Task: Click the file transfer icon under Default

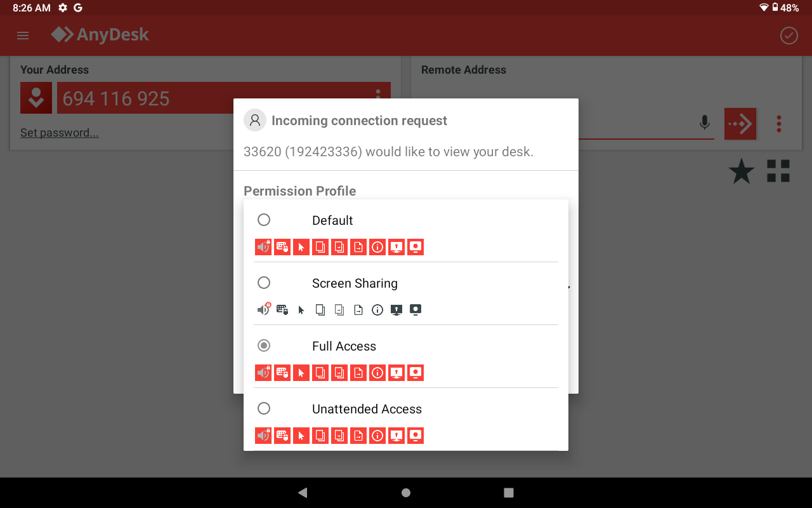Action: [x=358, y=247]
